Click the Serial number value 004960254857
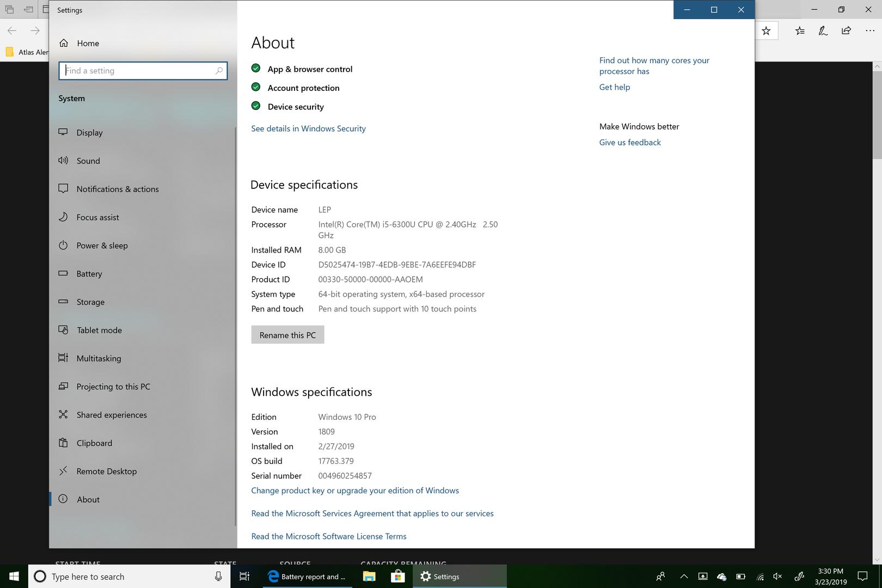Screen dimensions: 882x588 click(345, 476)
